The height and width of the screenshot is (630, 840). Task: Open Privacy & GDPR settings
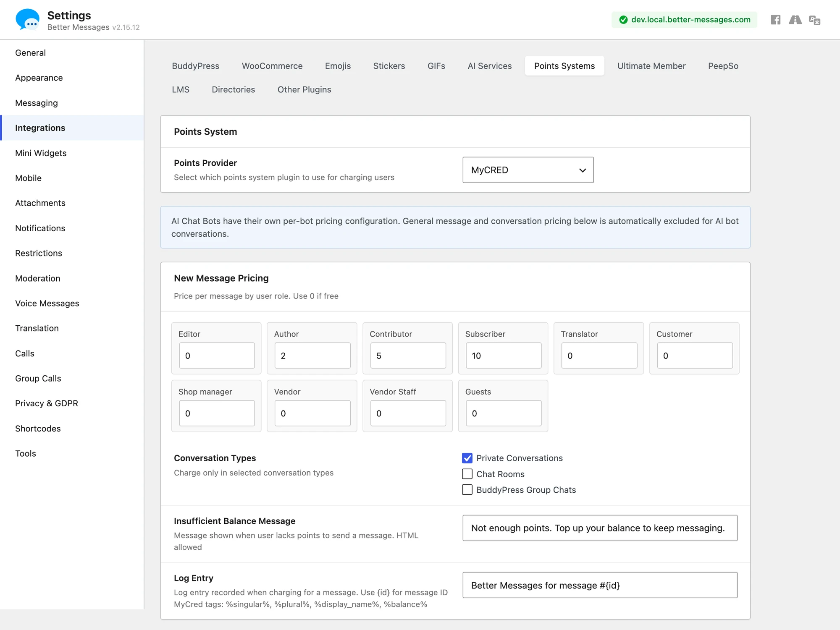tap(72, 403)
